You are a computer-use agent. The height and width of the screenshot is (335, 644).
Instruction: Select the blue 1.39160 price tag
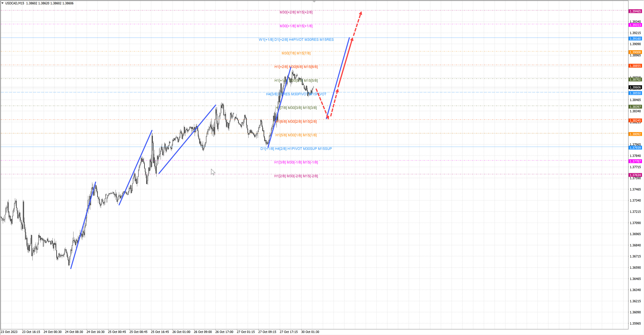[635, 39]
